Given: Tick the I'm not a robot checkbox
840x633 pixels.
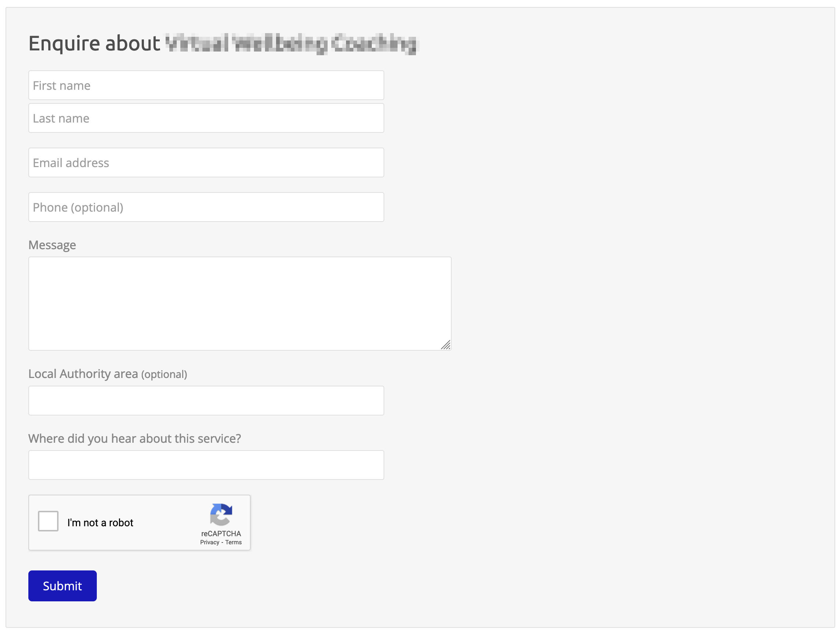Looking at the screenshot, I should [48, 521].
